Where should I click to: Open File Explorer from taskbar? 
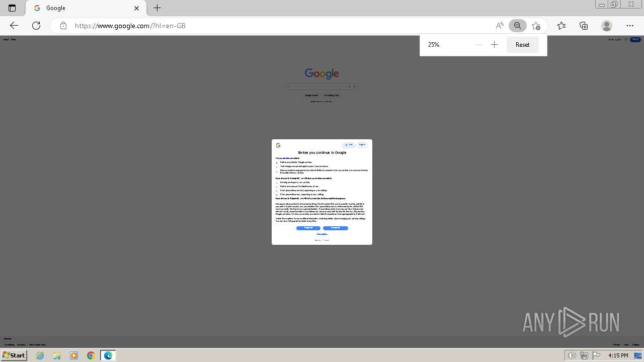point(57,355)
